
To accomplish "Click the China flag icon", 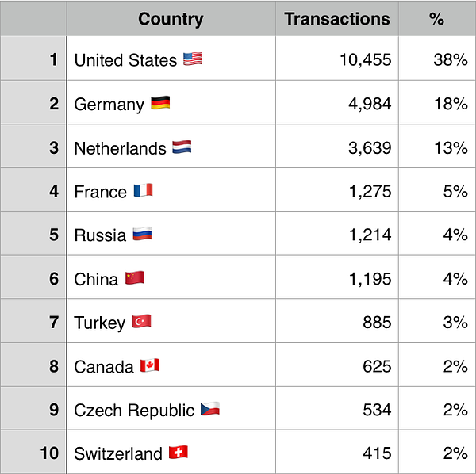I will (x=135, y=278).
